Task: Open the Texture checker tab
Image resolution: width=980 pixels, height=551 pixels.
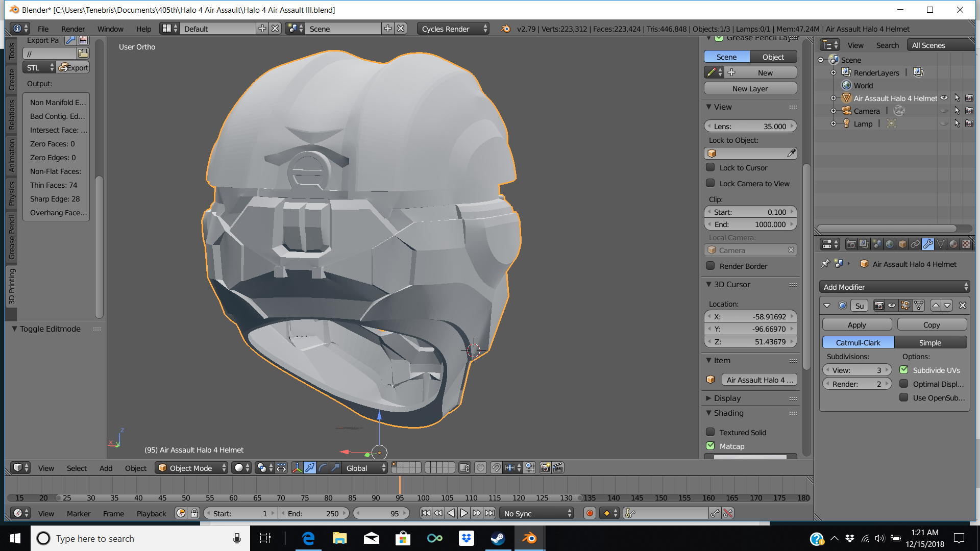Action: click(966, 244)
